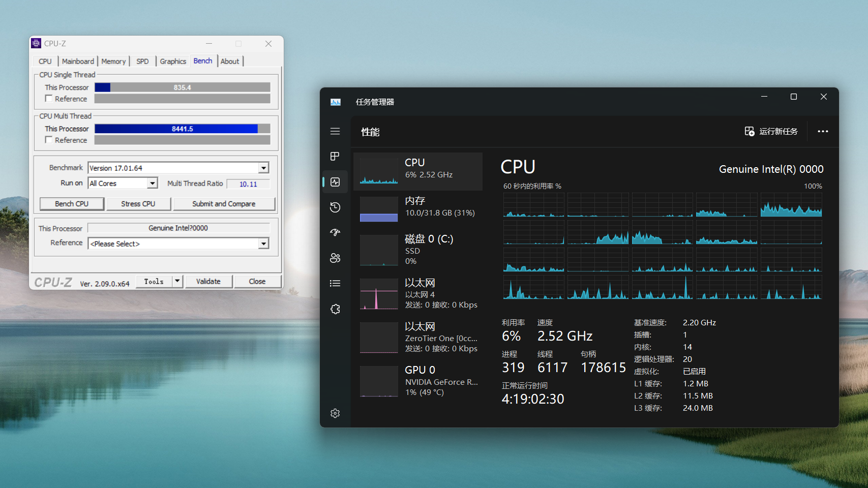
Task: Open the Users icon in sidebar
Action: click(x=335, y=258)
